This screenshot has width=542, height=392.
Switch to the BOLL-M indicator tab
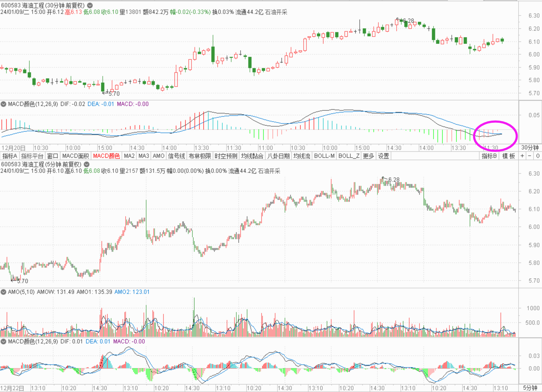point(324,156)
